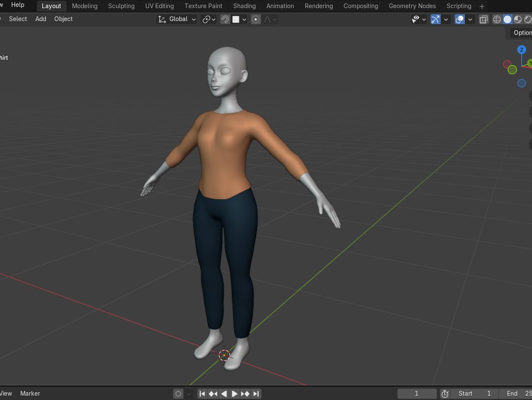Play animation in reverse
Screen dimensions: 532x400
coord(224,393)
